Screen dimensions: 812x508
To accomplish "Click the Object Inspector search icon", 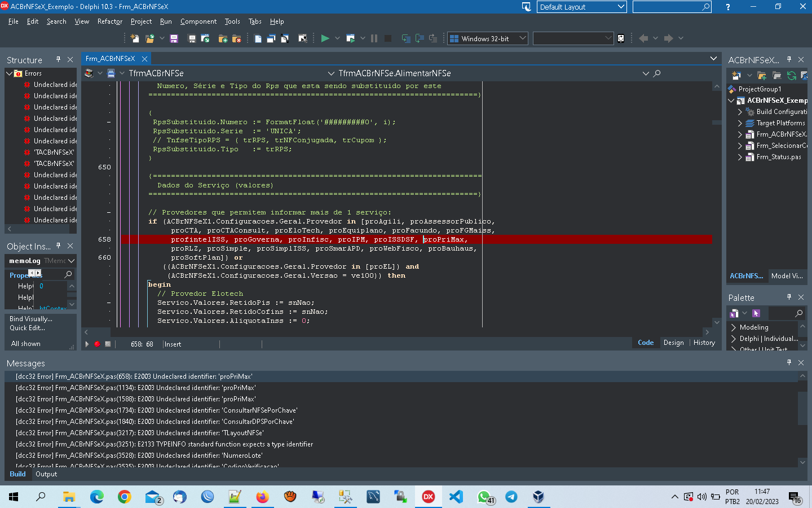I will pos(68,274).
